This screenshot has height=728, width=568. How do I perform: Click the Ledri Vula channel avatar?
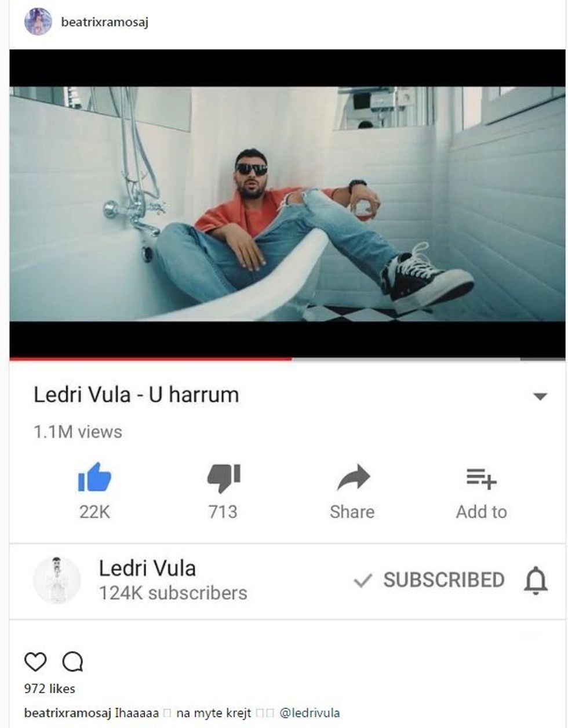57,580
